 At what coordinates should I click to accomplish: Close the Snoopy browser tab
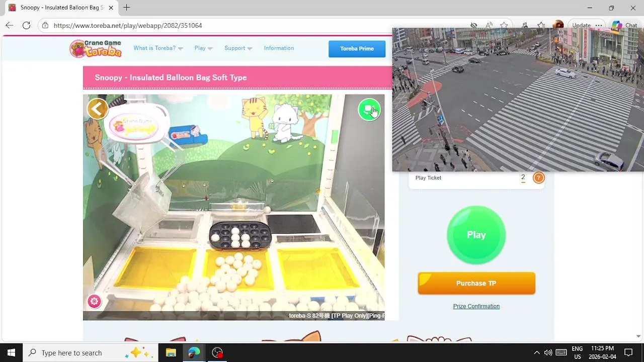[x=111, y=8]
